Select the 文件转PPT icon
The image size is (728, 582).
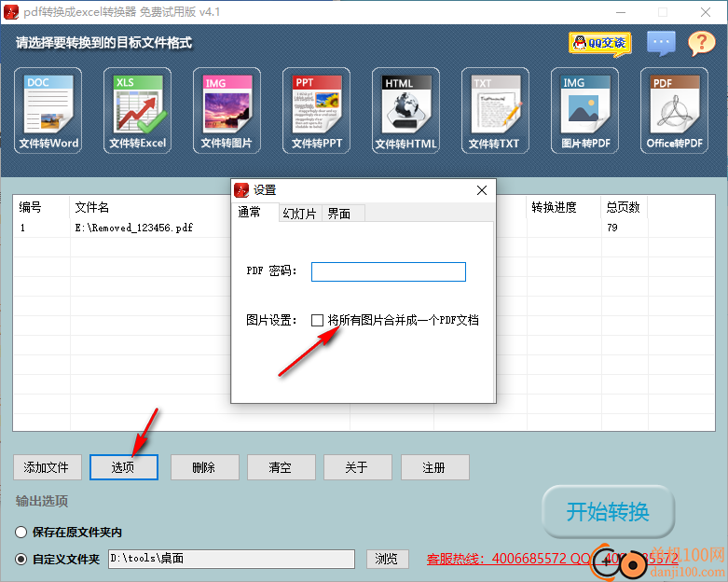(x=316, y=111)
